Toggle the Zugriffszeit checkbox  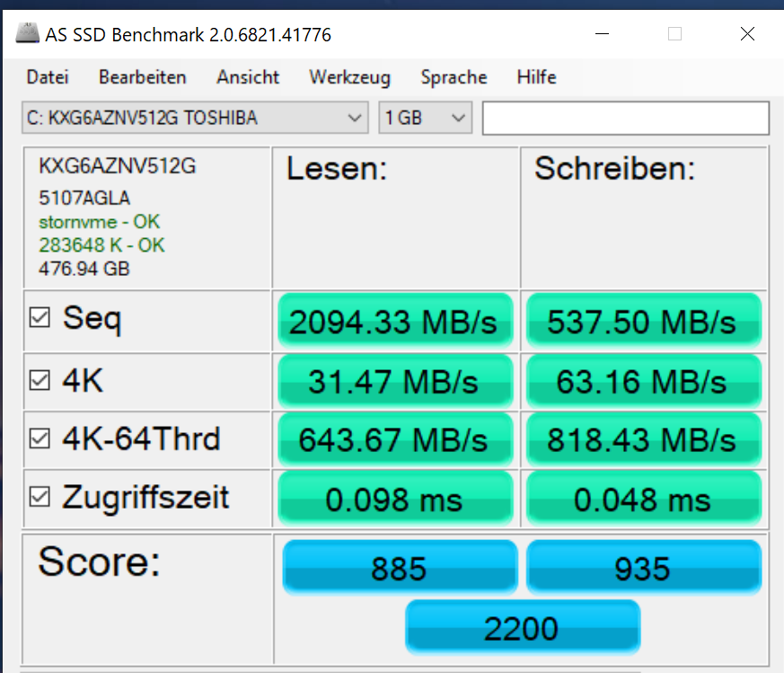[x=40, y=497]
